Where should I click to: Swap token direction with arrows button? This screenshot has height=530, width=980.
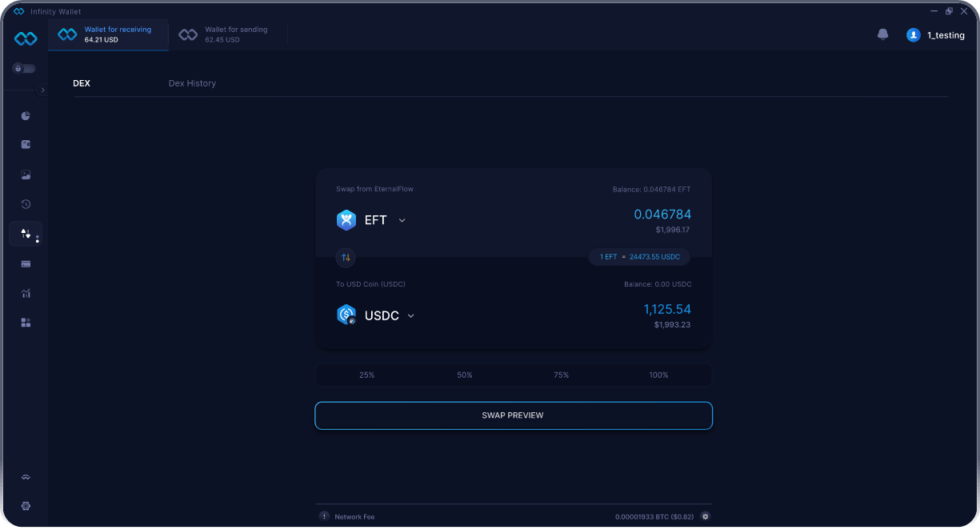[x=346, y=258]
